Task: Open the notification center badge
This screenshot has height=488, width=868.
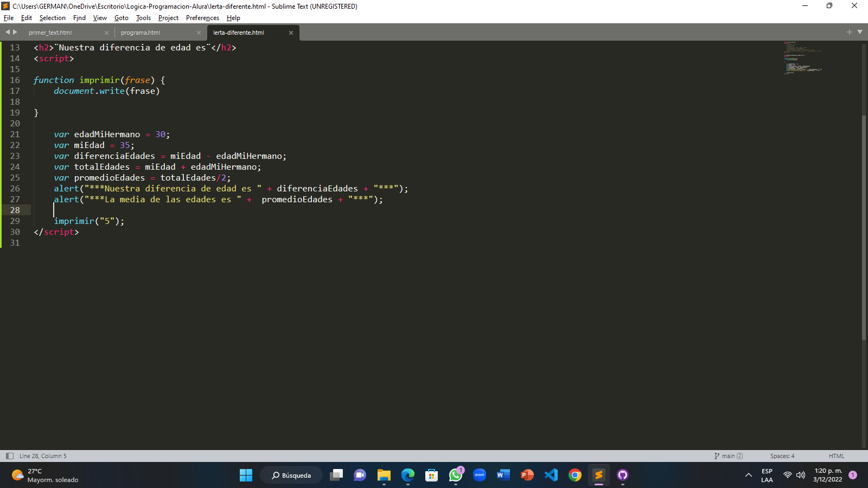Action: tap(853, 475)
